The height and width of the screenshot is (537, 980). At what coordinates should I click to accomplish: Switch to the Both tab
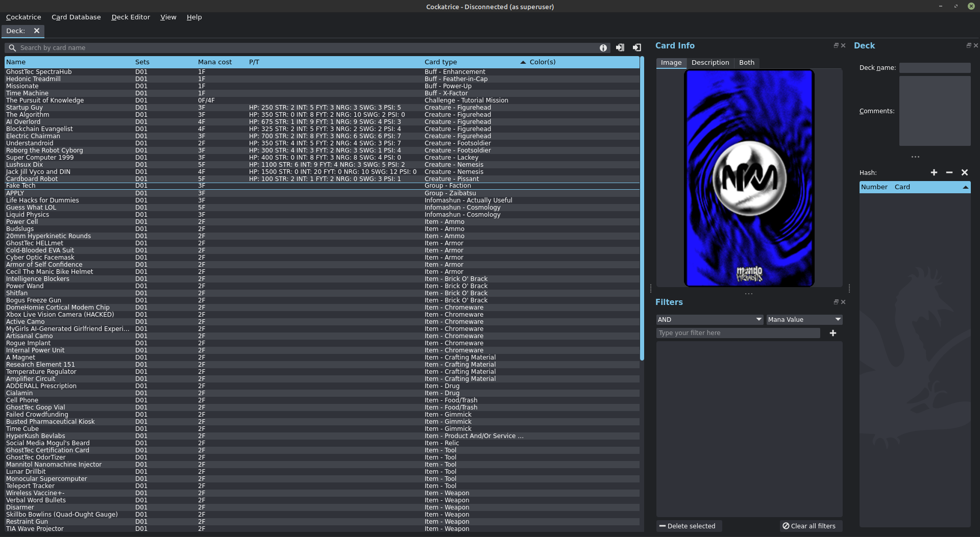click(747, 63)
